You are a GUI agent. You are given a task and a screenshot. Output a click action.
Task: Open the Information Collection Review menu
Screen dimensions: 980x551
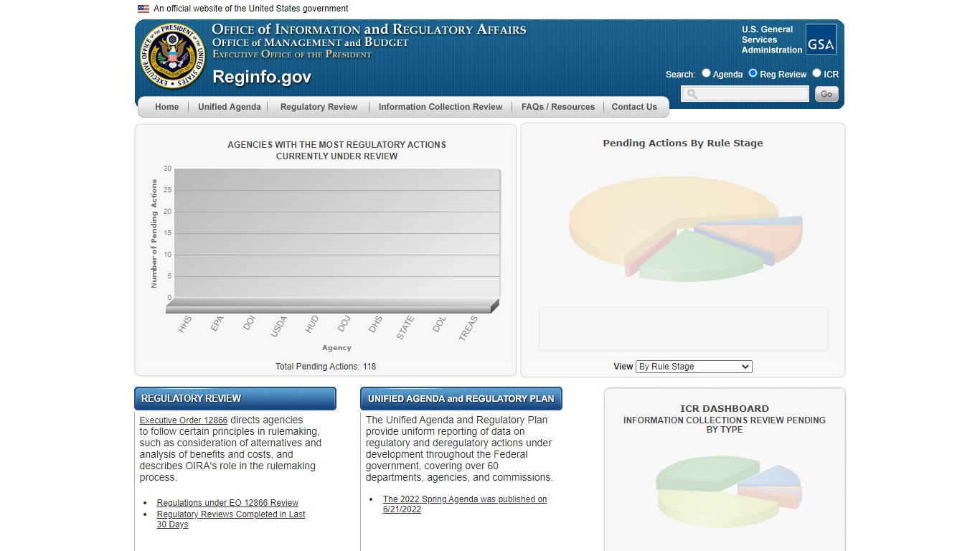[440, 107]
